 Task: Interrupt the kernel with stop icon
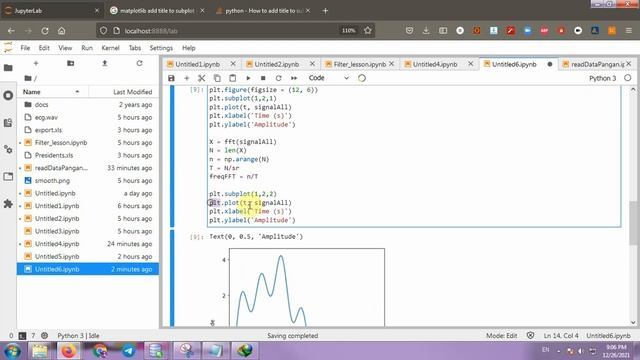click(263, 78)
